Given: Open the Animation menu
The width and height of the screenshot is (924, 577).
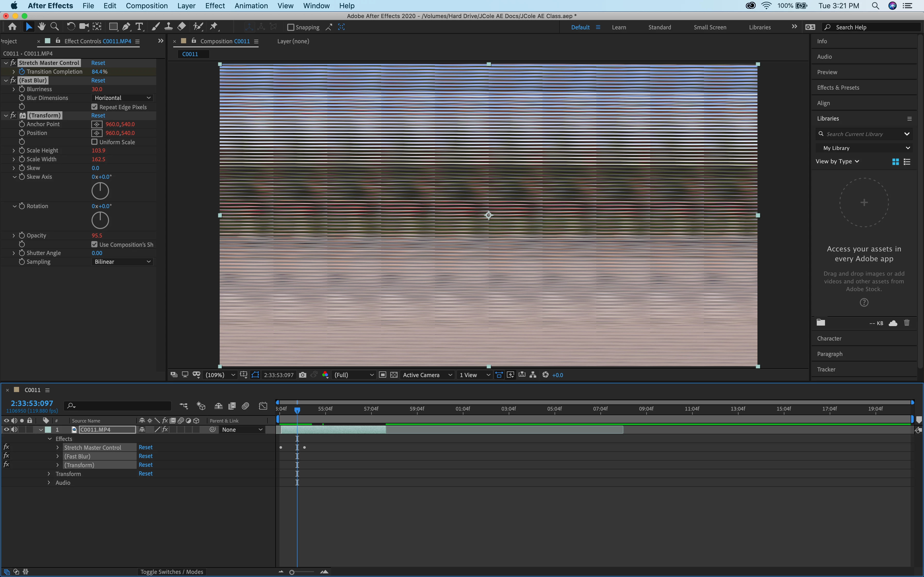Looking at the screenshot, I should coord(251,6).
